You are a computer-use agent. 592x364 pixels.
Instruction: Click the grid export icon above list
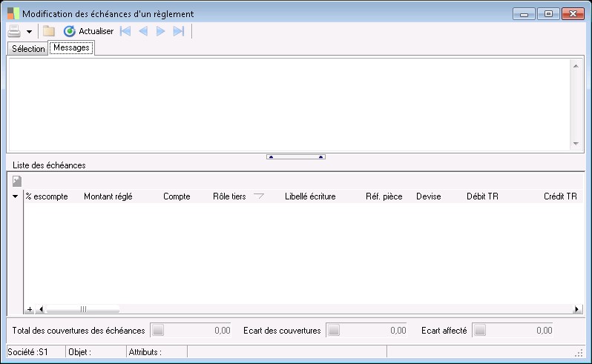click(x=17, y=182)
